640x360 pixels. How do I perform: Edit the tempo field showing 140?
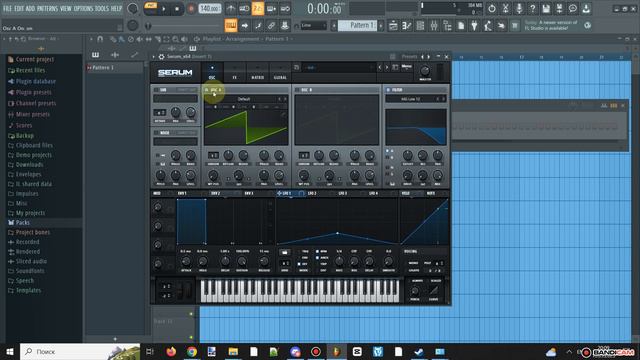tap(210, 9)
